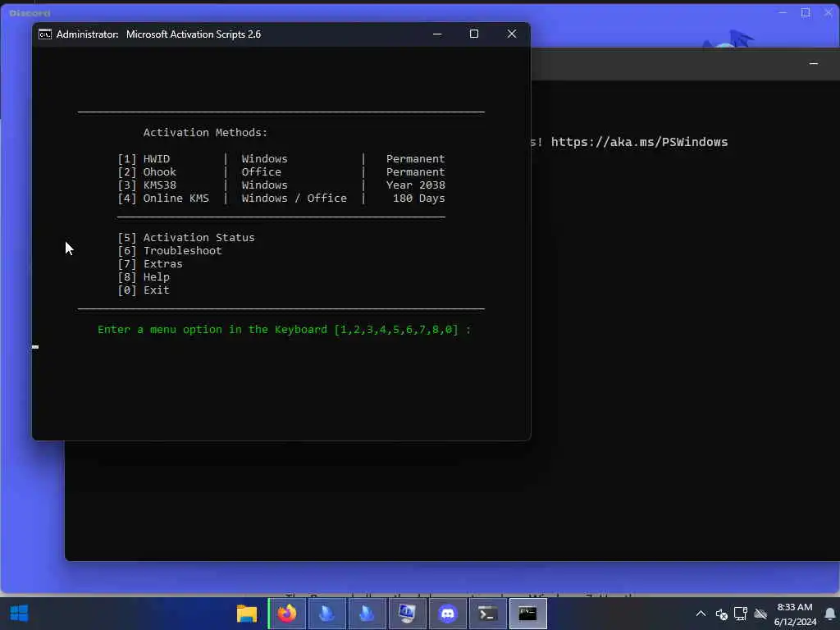840x630 pixels.
Task: Click the green 'Enter a menu option' prompt
Action: (284, 330)
